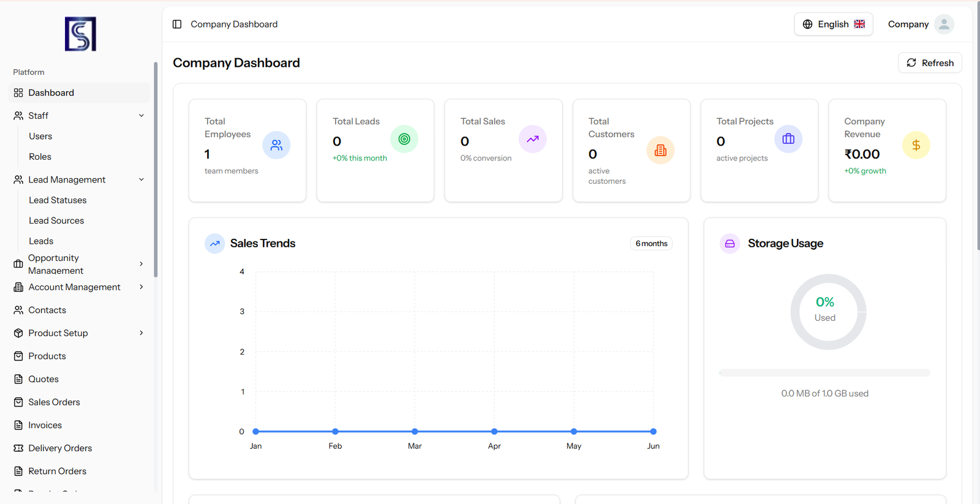Open Delivery Orders in sidebar
This screenshot has width=980, height=504.
tap(80, 448)
